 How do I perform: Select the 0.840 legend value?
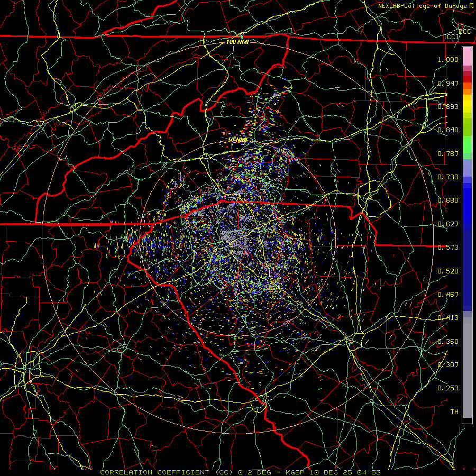coord(448,130)
